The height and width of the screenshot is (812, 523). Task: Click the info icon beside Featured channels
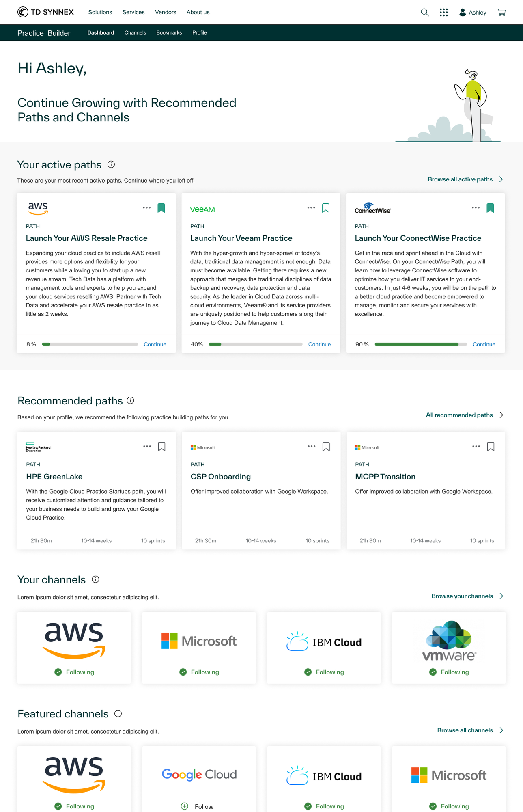click(x=118, y=713)
